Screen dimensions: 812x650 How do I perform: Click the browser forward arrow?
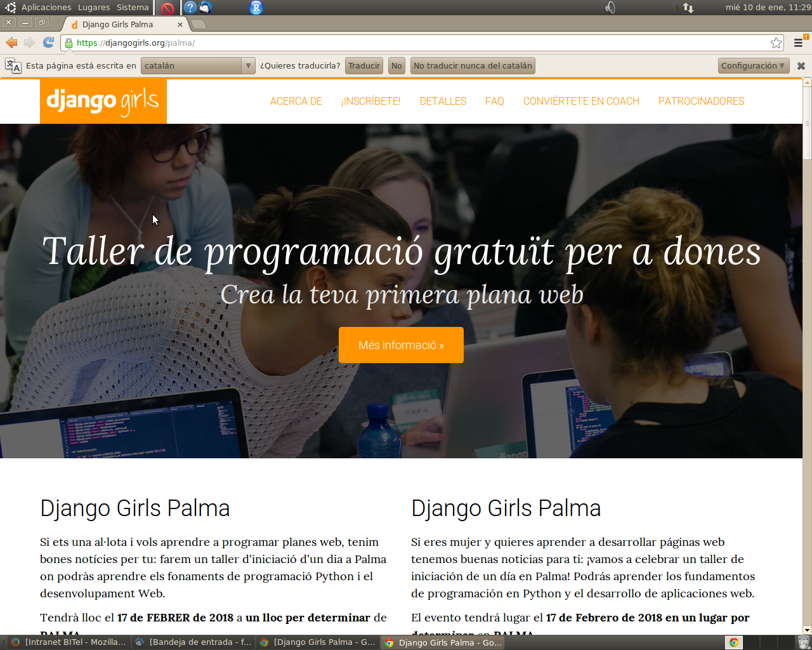click(29, 43)
